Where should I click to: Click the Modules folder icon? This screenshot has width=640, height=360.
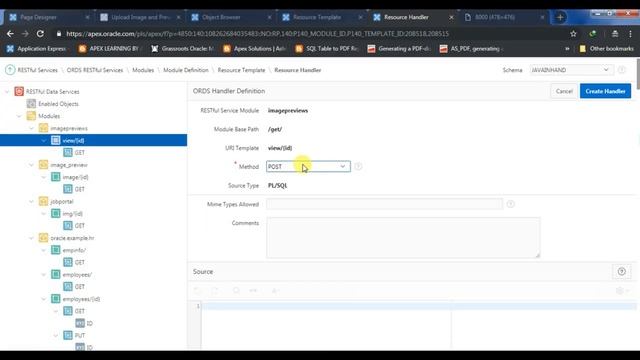[31, 116]
